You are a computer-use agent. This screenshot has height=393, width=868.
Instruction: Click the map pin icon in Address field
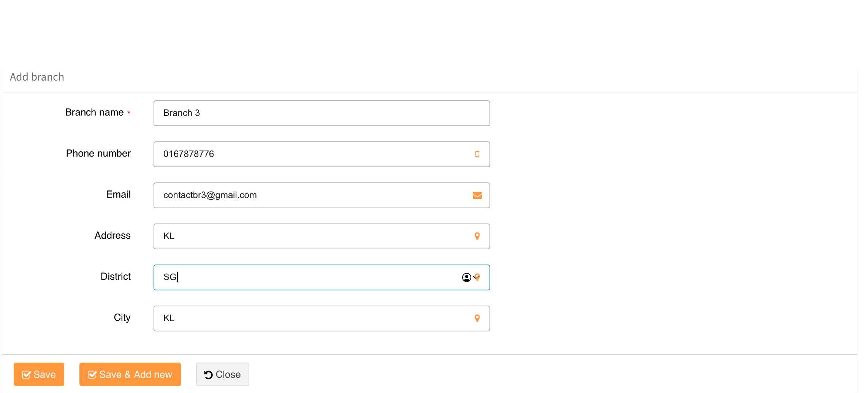coord(477,236)
